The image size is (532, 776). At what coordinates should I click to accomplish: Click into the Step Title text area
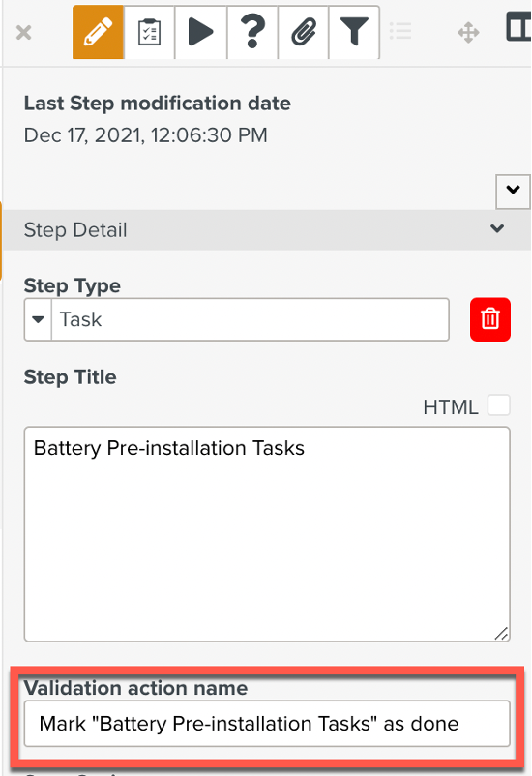267,534
